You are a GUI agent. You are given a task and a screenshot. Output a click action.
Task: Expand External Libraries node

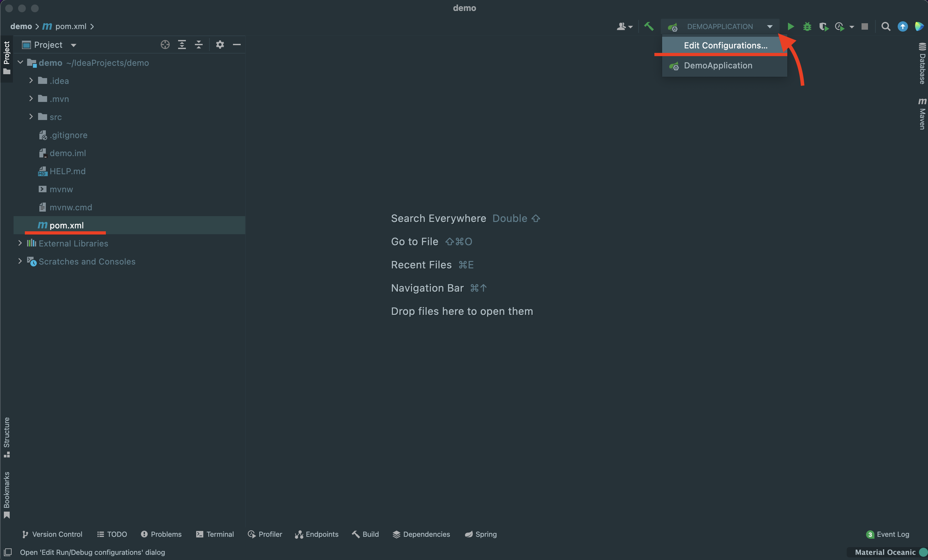coord(20,243)
